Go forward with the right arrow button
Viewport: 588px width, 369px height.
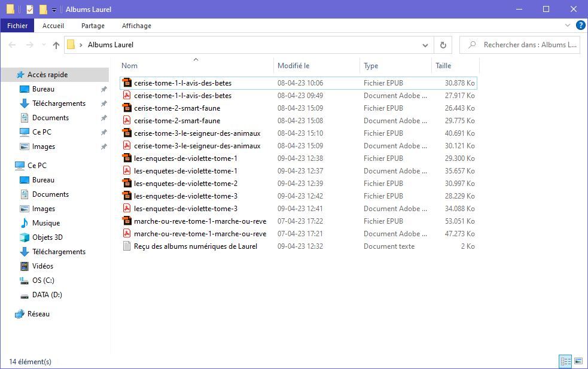30,45
